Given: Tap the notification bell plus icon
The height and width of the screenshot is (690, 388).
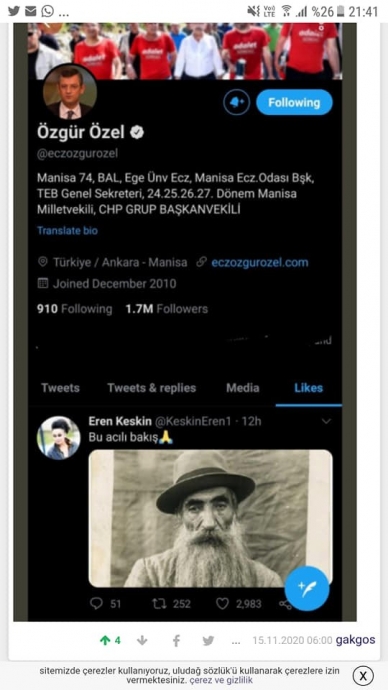Looking at the screenshot, I should click(x=236, y=103).
